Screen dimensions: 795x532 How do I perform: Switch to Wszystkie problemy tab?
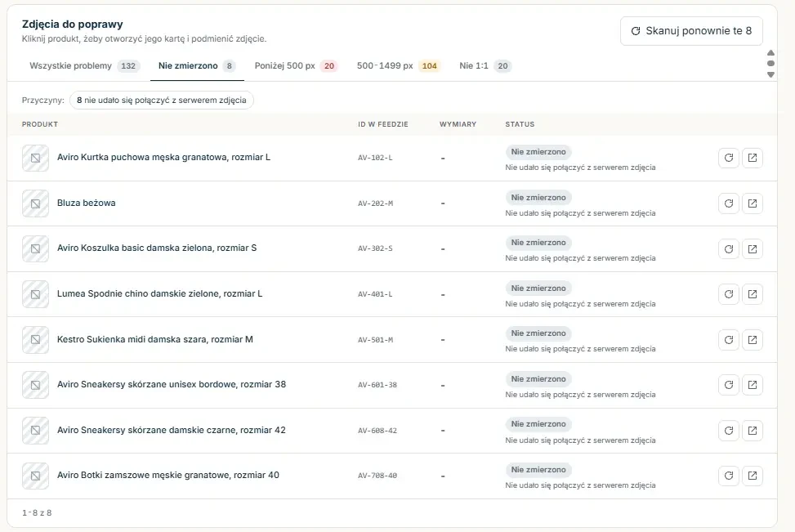coord(85,66)
